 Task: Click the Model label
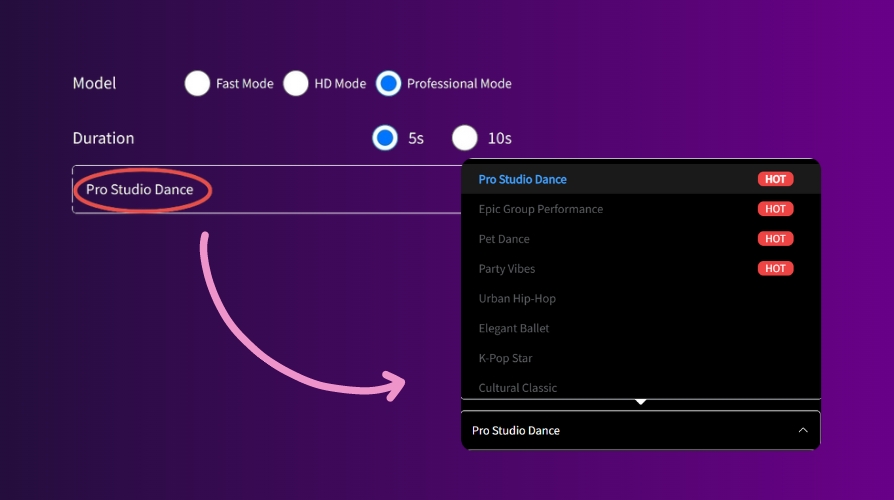(94, 83)
